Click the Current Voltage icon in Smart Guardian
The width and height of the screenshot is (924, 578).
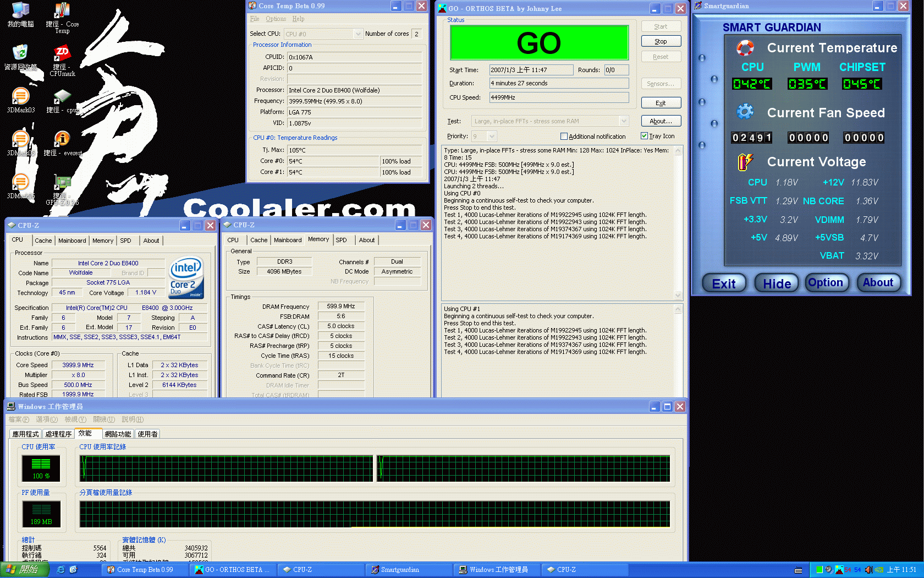pos(745,161)
